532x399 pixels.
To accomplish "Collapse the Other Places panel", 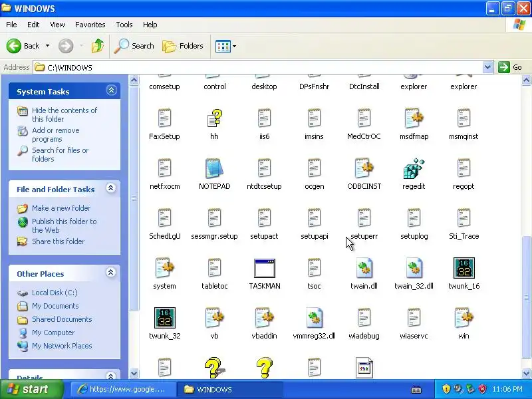I will pyautogui.click(x=110, y=272).
